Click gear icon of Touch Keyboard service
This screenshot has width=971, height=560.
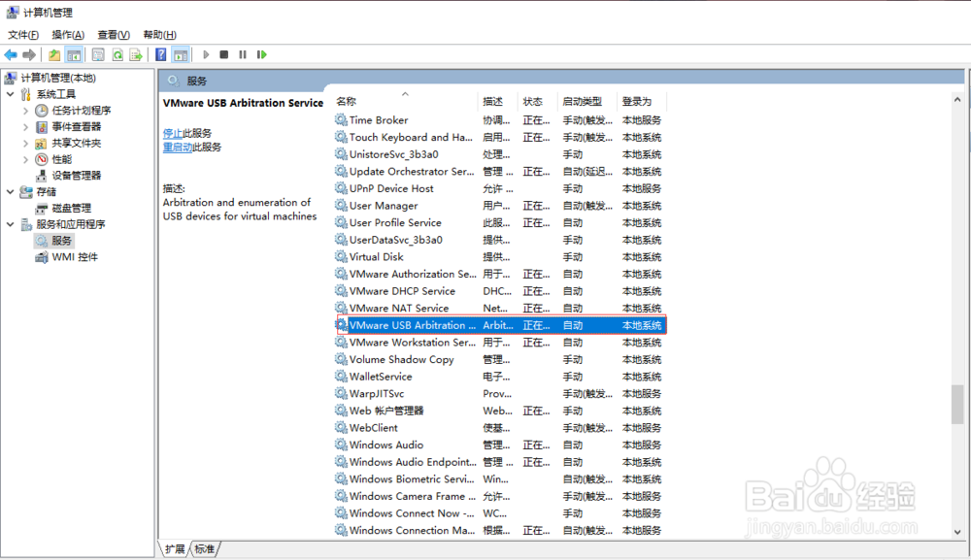click(x=341, y=138)
